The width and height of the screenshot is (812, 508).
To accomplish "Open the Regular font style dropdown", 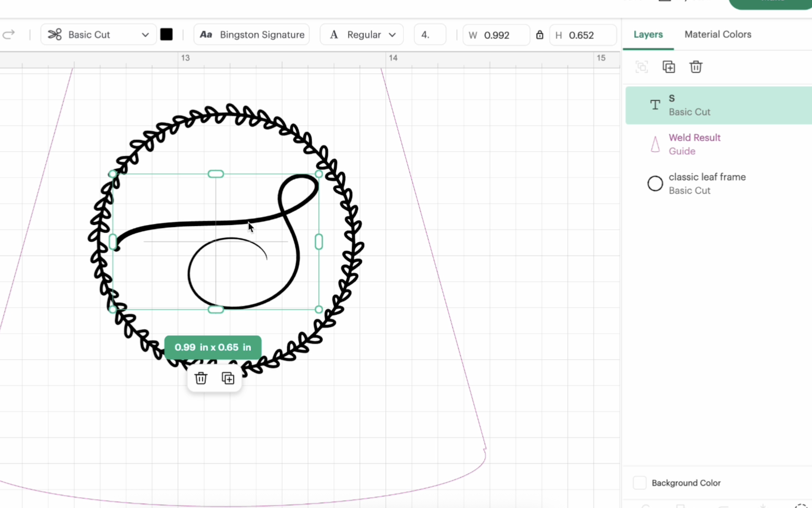I will (361, 34).
